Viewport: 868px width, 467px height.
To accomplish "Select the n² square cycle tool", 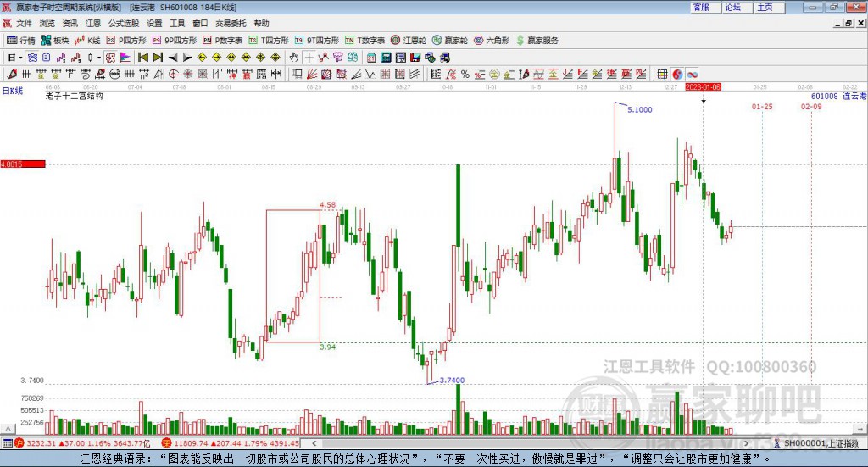I will pos(144,74).
